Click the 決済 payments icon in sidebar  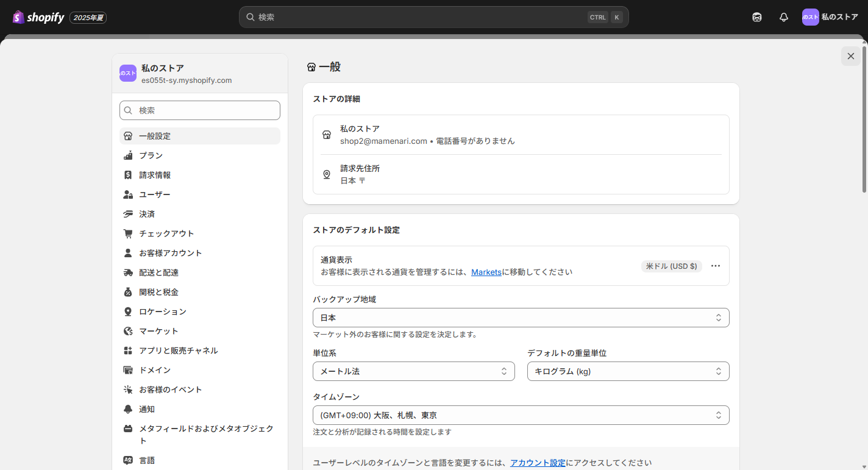128,214
